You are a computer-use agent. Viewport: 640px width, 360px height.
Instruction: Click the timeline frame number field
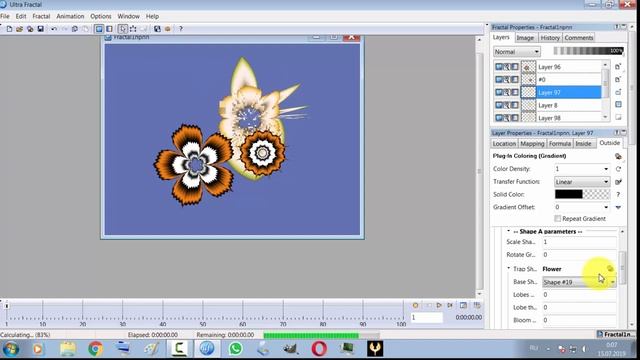tap(427, 317)
